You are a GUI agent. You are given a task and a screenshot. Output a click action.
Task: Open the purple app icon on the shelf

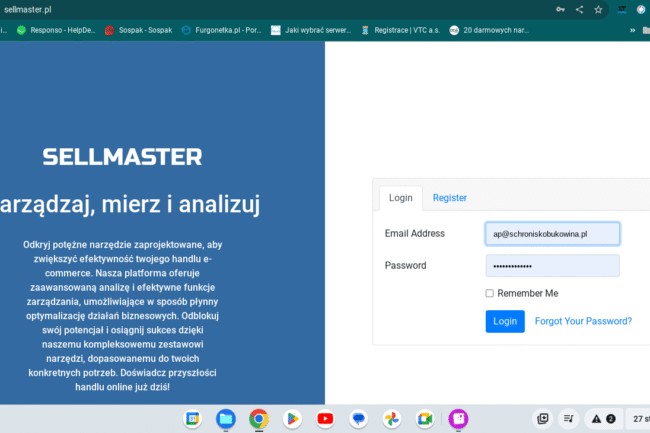[x=458, y=419]
